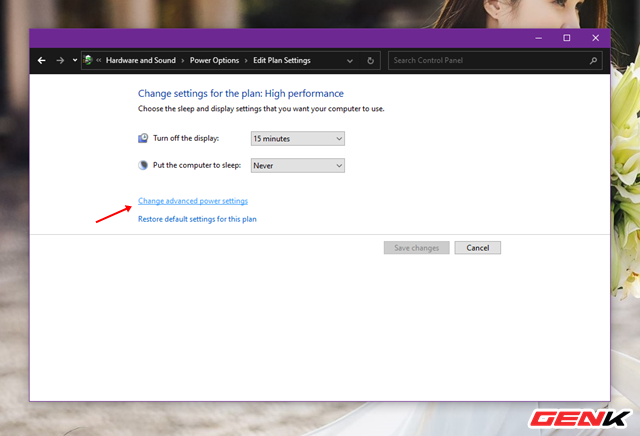Click the double chevron before Hardware and Sound

[99, 61]
